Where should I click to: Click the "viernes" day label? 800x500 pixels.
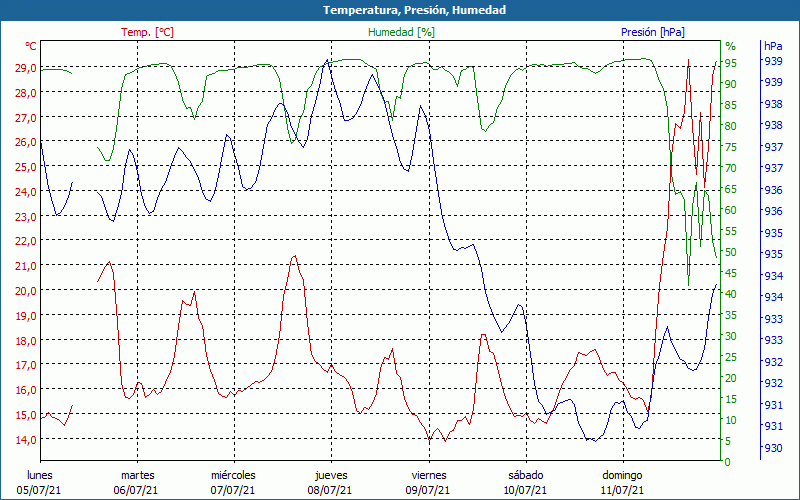pos(429,476)
